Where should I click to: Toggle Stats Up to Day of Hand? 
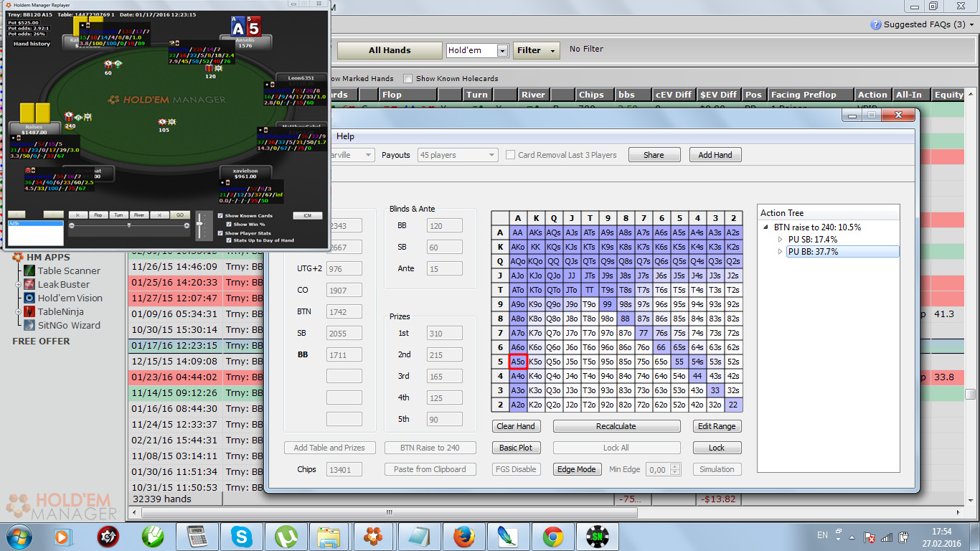229,240
